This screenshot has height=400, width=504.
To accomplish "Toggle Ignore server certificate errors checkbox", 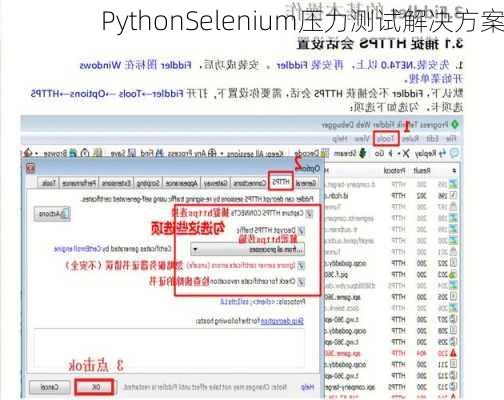I will coord(301,266).
